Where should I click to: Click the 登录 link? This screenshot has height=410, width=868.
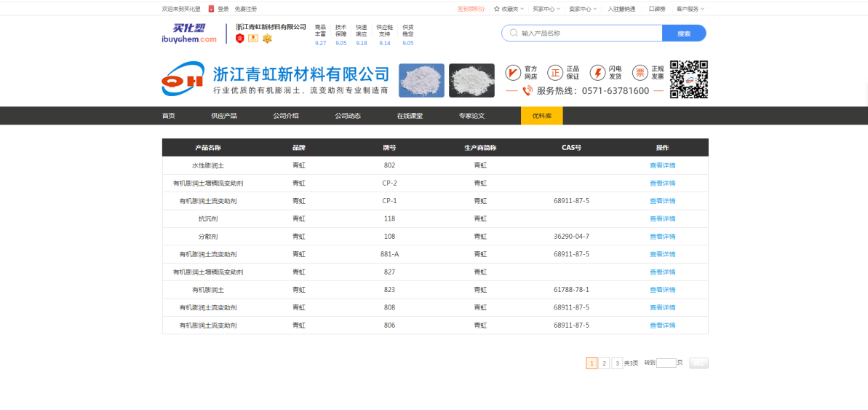pyautogui.click(x=223, y=9)
